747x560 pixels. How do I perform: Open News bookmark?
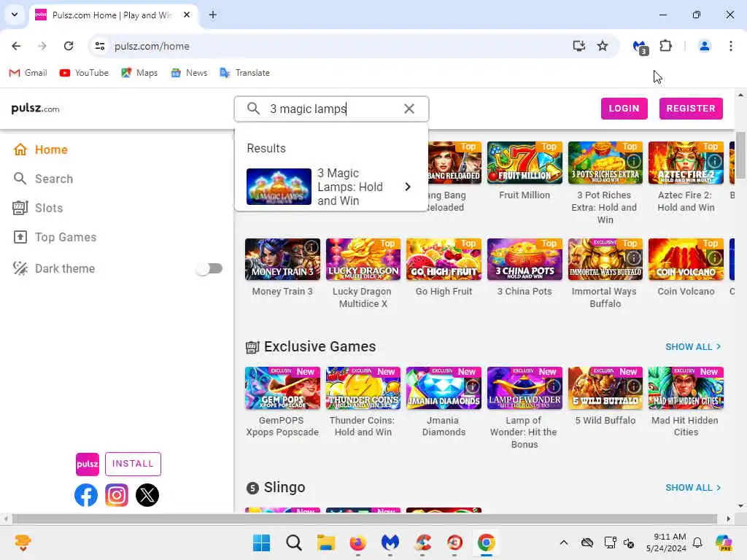click(189, 73)
